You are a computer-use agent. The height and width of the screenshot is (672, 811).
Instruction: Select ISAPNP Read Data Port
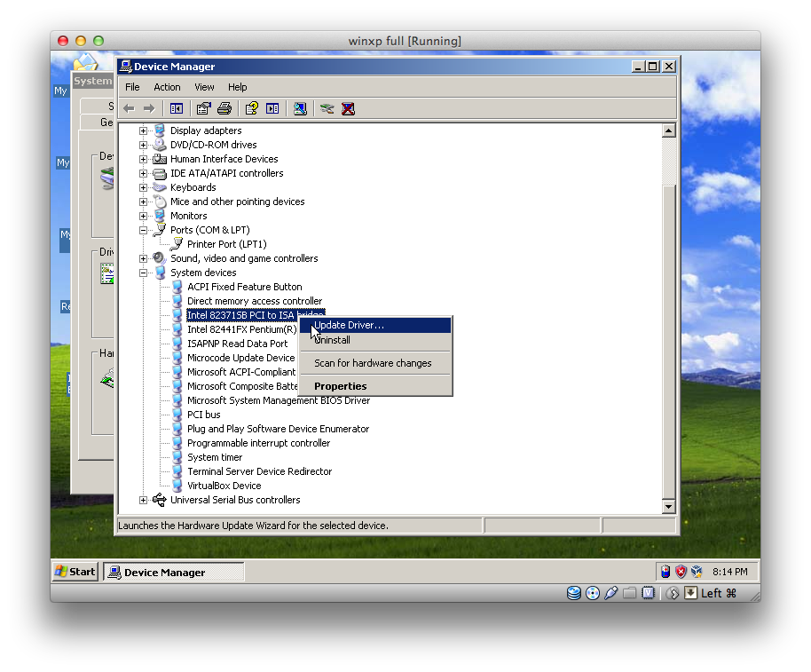click(x=238, y=344)
